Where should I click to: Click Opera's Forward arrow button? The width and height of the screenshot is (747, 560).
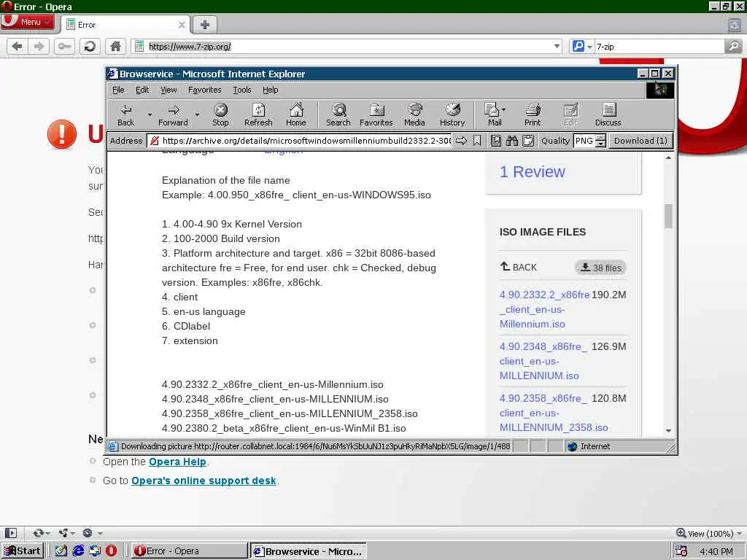point(39,46)
